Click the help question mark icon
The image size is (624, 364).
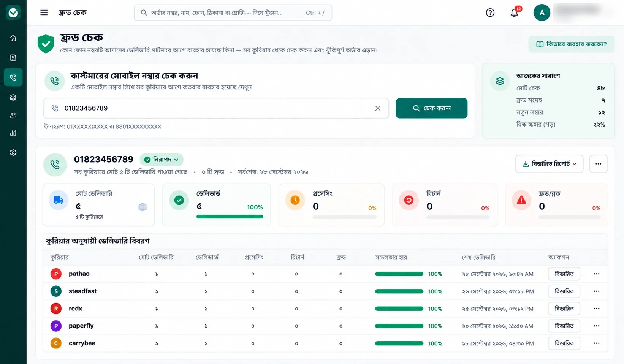coord(490,13)
